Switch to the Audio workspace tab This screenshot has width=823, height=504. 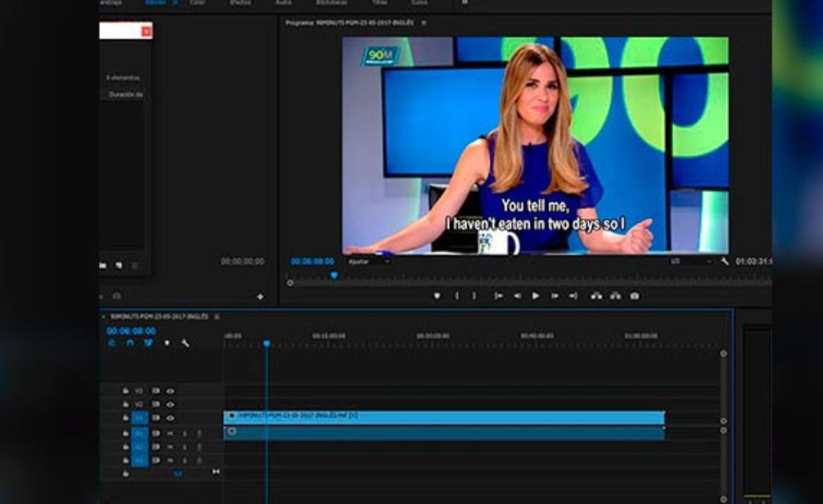(283, 3)
